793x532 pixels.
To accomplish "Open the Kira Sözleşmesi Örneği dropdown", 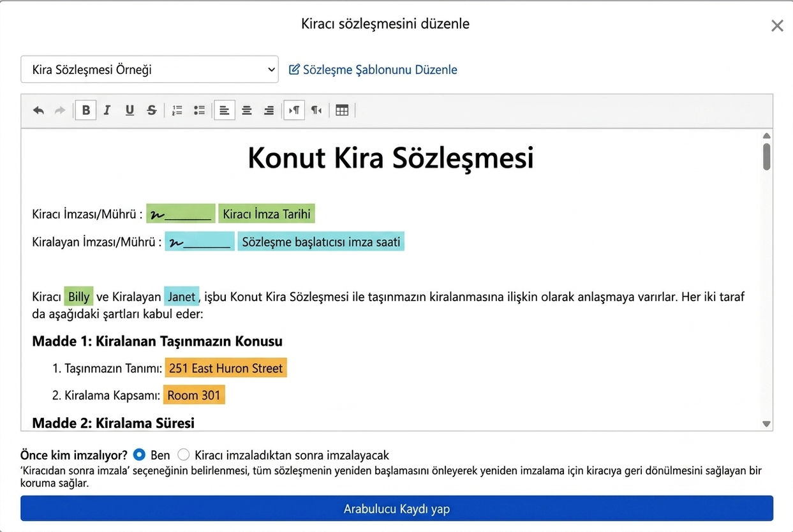I will click(x=149, y=70).
